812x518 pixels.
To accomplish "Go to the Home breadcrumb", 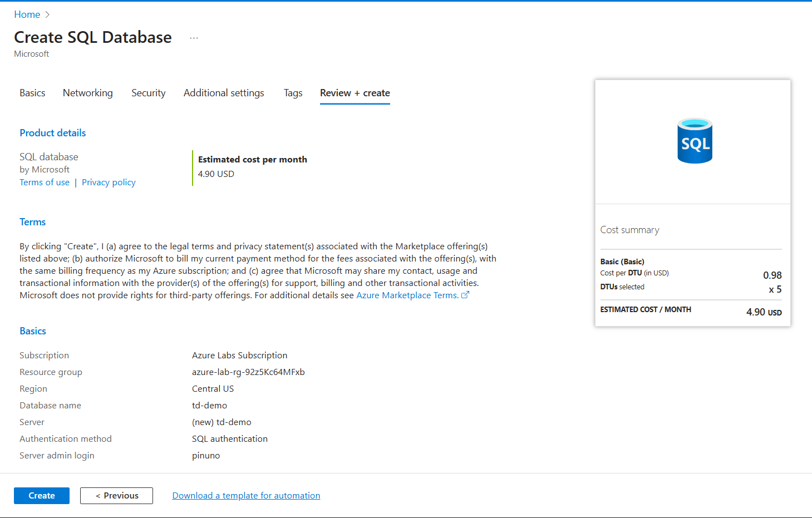I will pyautogui.click(x=27, y=14).
